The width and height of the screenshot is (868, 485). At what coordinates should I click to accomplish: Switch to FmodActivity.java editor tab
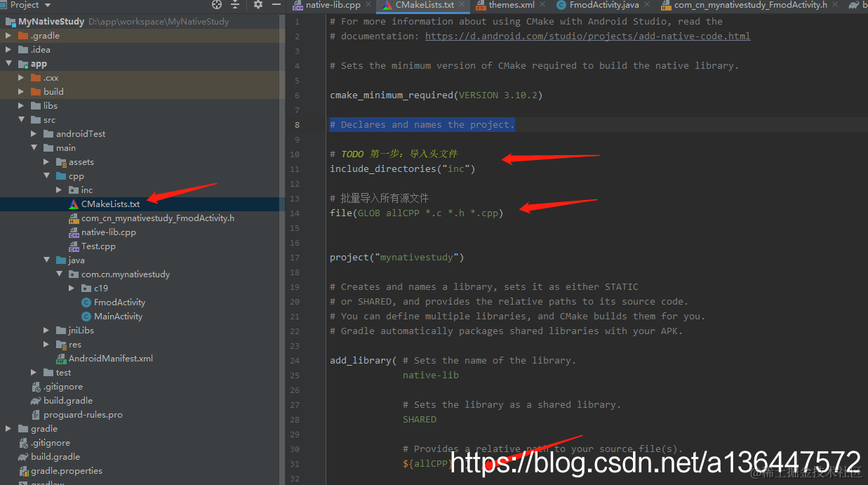[x=604, y=5]
